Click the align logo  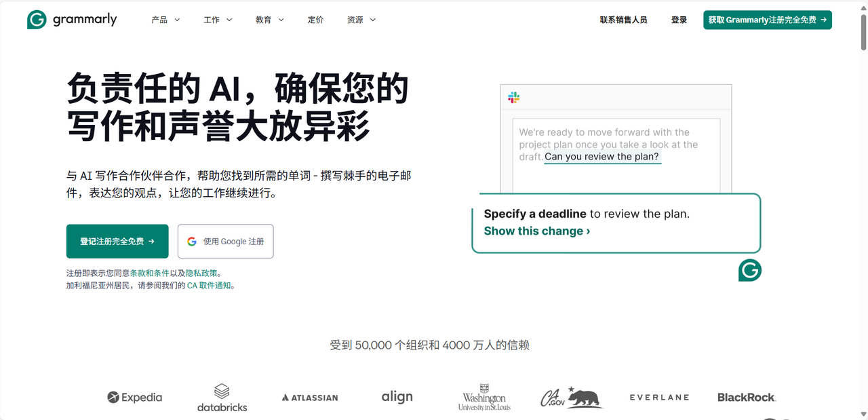click(397, 397)
